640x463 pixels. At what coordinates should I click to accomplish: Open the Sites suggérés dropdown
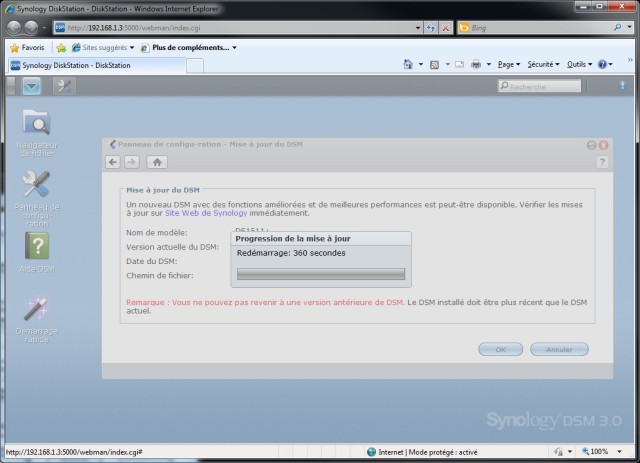click(x=103, y=48)
